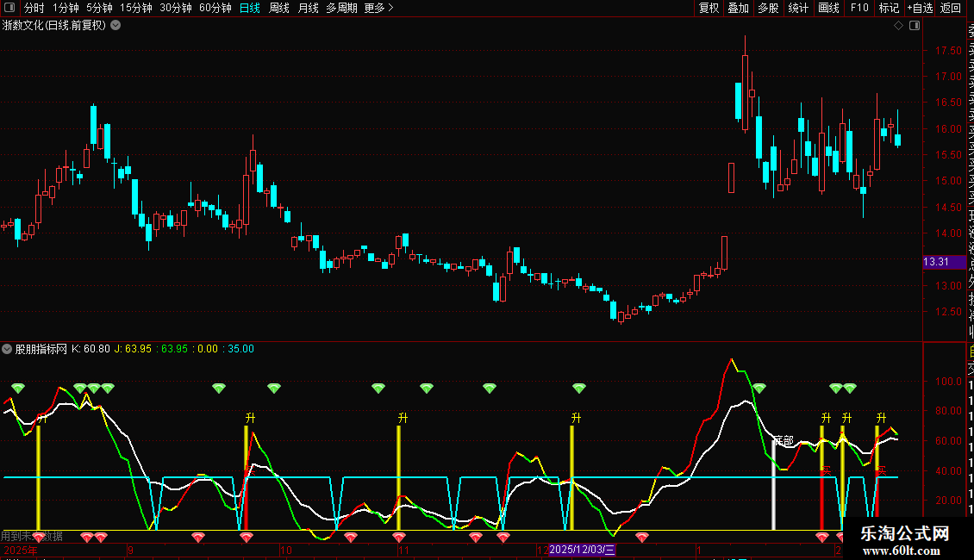Screen dimensions: 974x560
Task: Choose the 分时 intraday tab
Action: point(34,8)
